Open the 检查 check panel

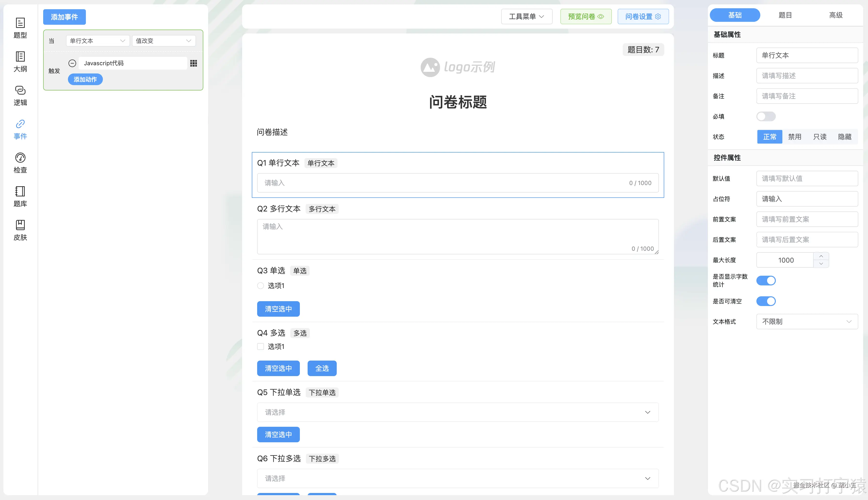coord(20,163)
